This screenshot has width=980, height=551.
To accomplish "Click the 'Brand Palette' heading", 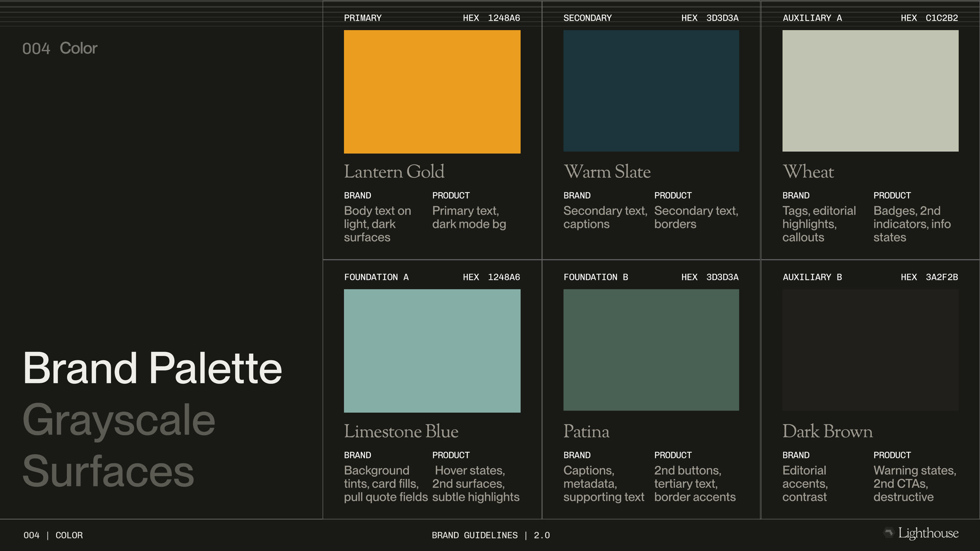I will tap(152, 368).
